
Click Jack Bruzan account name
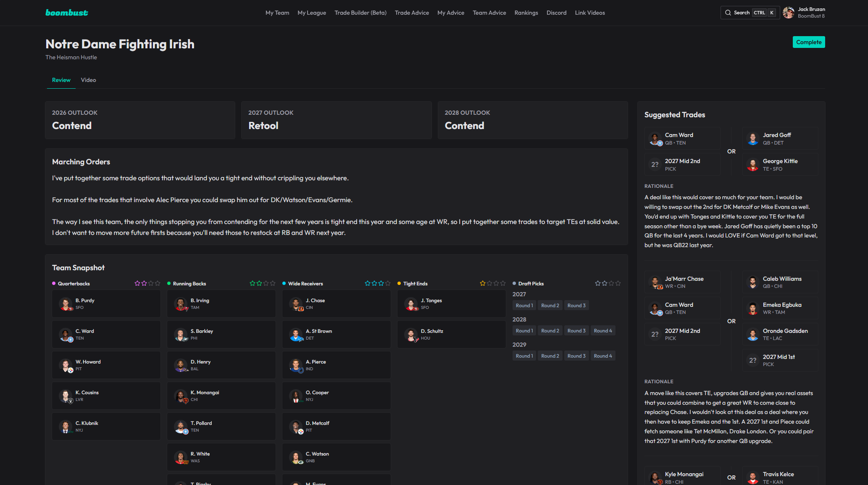[811, 9]
